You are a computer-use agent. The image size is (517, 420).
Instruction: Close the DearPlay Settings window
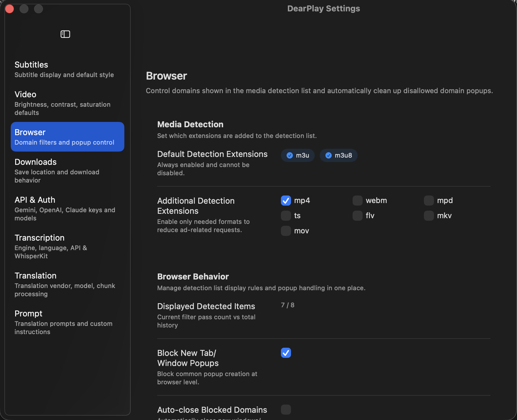coord(9,9)
